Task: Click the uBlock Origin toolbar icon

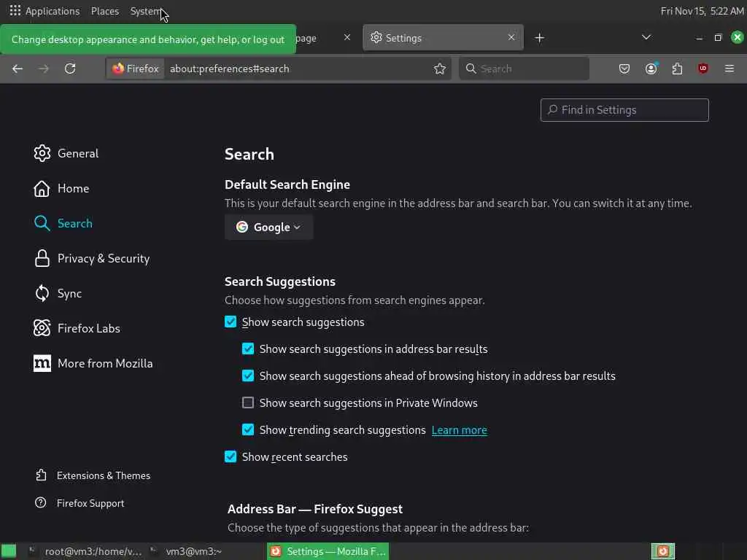Action: pyautogui.click(x=703, y=69)
